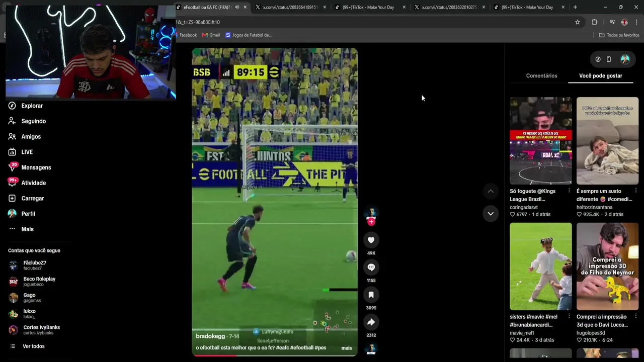Open the FãclubeZ7 followed account
644x362 pixels.
click(x=34, y=265)
